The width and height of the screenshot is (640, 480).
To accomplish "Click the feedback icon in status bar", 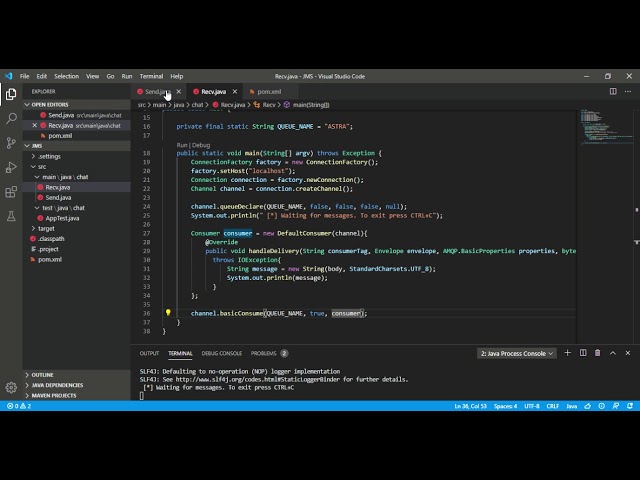I will 616,406.
